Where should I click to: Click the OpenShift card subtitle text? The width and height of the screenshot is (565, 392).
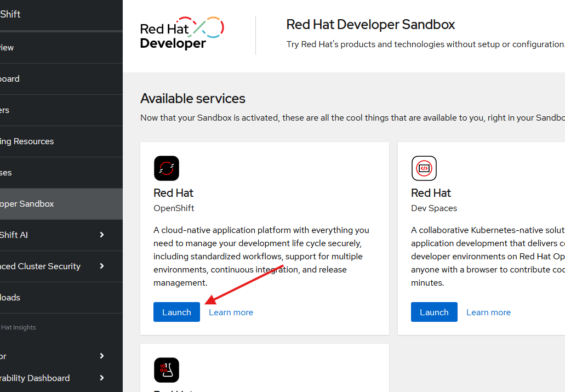click(x=174, y=208)
